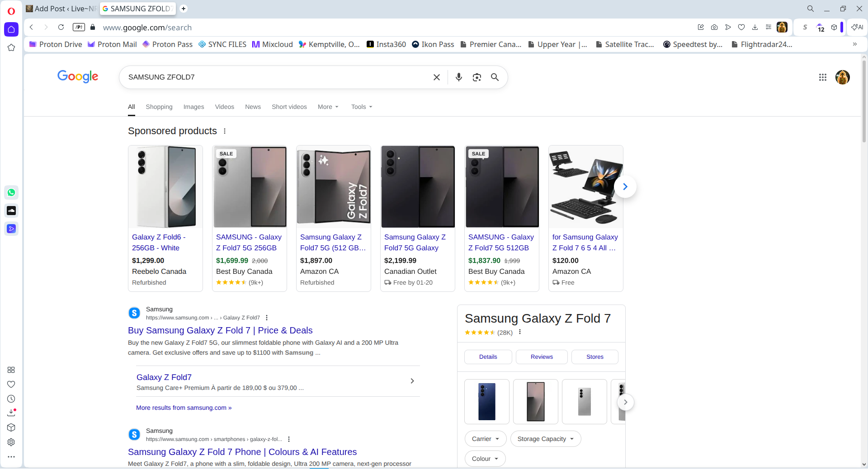Select the blue Galaxy Z Fold 7 thumbnail

pyautogui.click(x=487, y=402)
